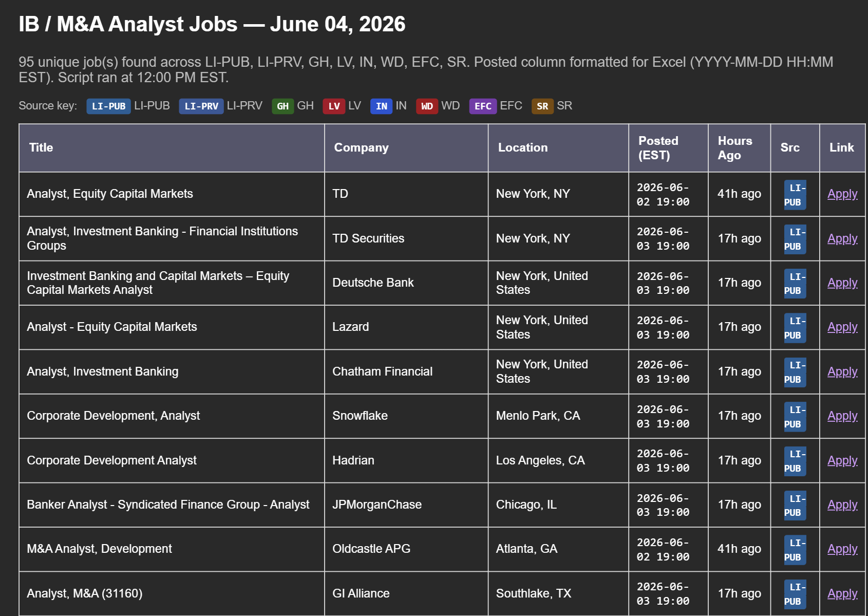Open Apply link for Lazard analyst job
Image resolution: width=868 pixels, height=616 pixels.
842,327
